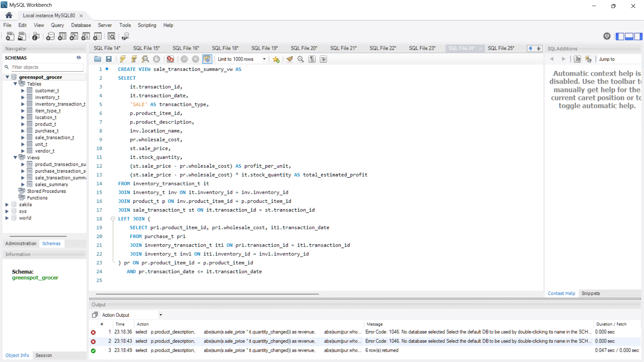Toggle the bottom output panel visibility

(629, 36)
